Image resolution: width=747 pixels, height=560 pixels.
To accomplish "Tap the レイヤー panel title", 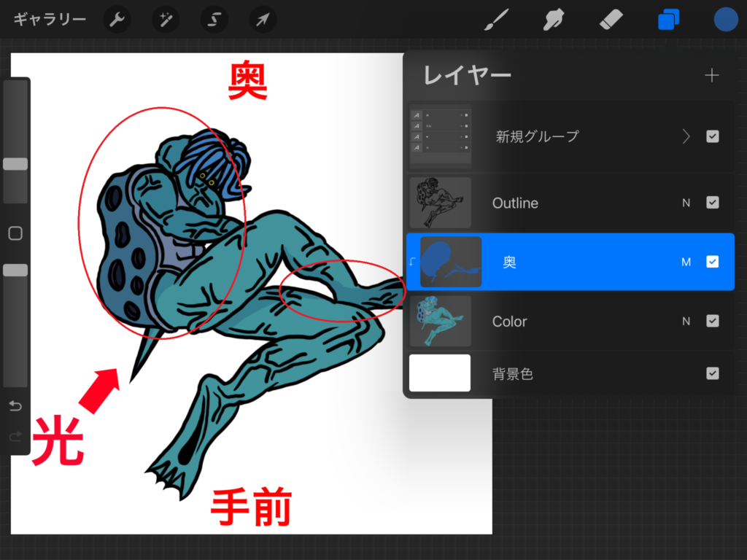I will [467, 75].
